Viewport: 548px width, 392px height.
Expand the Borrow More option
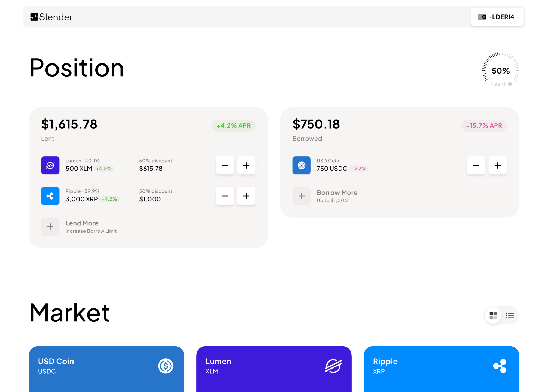[x=337, y=196]
